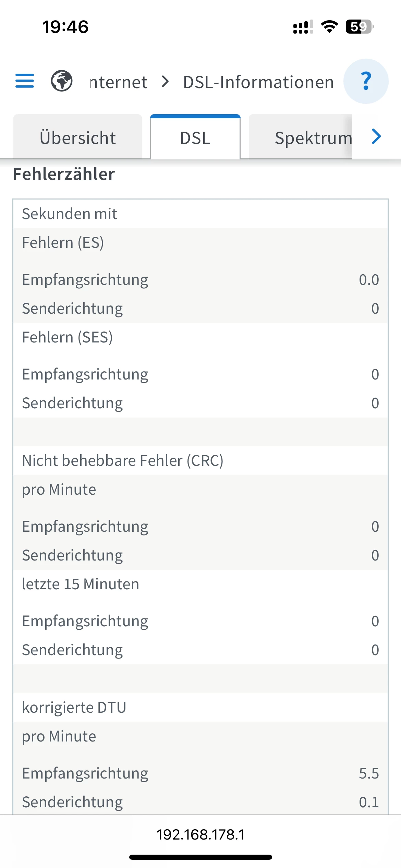Tap the Wi-Fi status icon
The width and height of the screenshot is (401, 868).
tap(329, 27)
